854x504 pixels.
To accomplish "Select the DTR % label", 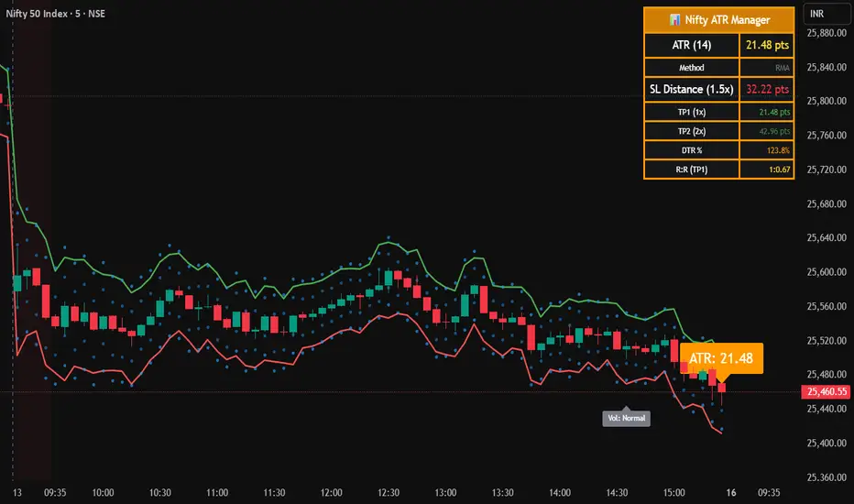I will click(691, 150).
